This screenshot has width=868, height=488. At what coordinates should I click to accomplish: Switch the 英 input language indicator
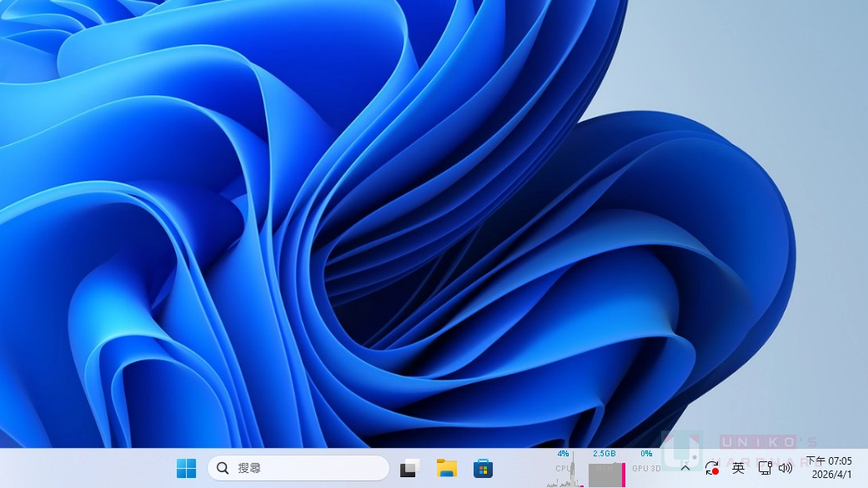tap(738, 469)
